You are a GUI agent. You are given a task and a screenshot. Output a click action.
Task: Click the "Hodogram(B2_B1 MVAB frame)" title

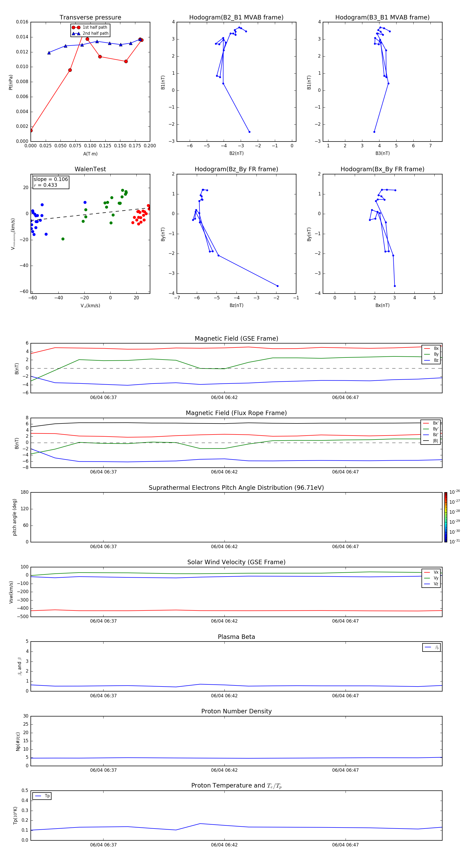(236, 18)
